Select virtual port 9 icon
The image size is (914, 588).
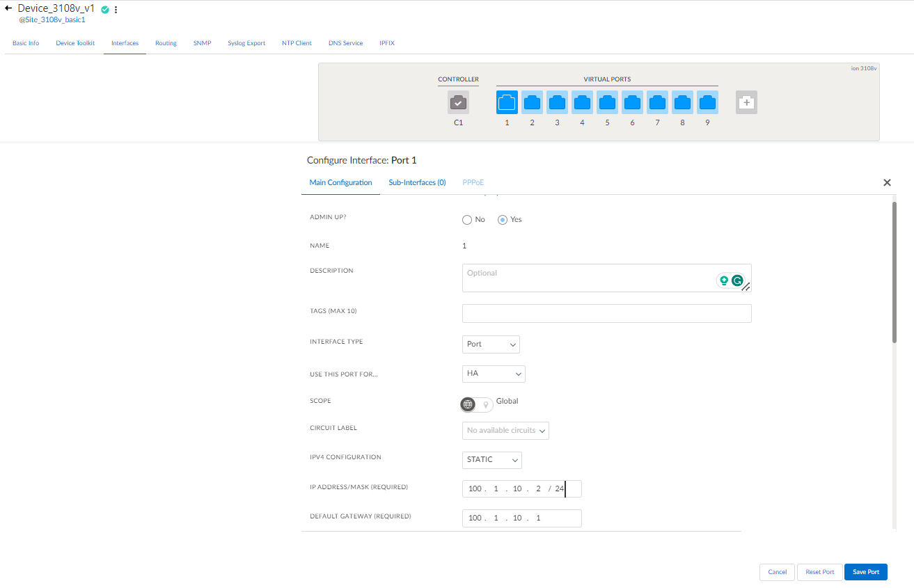(x=707, y=102)
